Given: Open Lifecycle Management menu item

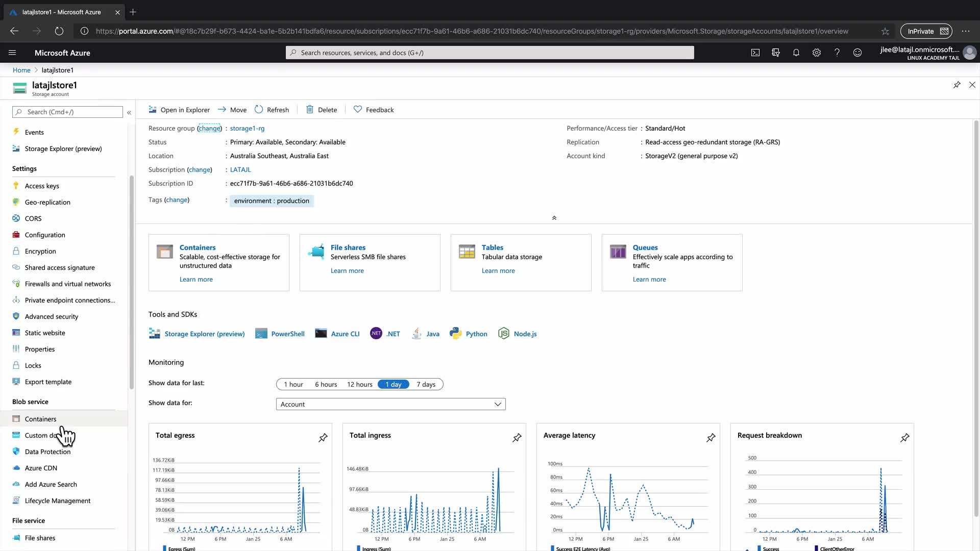Looking at the screenshot, I should pos(57,500).
